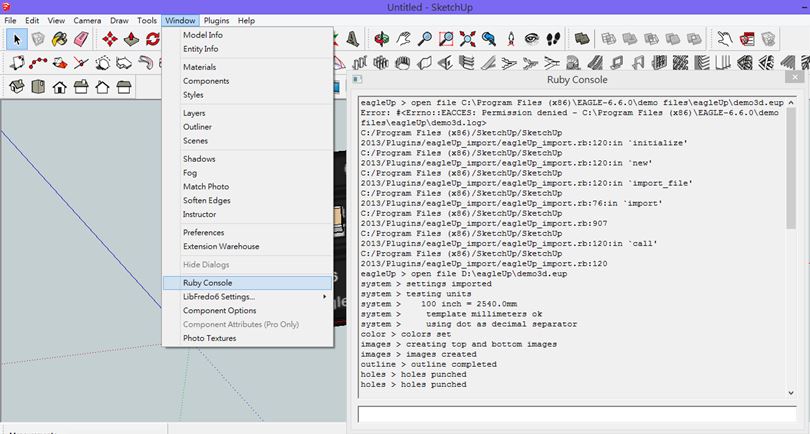810x434 pixels.
Task: Select the Push/Pull tool
Action: pyautogui.click(x=131, y=39)
